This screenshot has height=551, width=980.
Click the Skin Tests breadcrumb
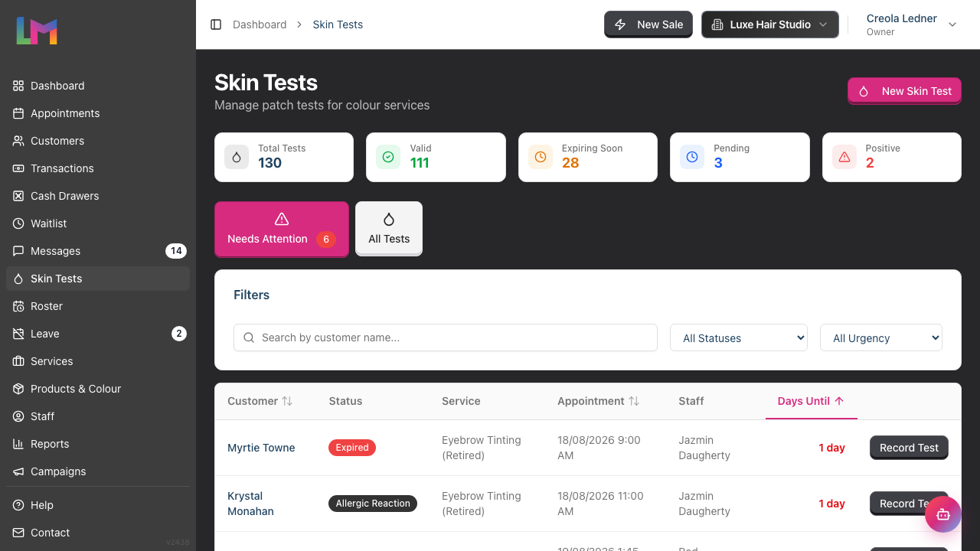point(338,24)
